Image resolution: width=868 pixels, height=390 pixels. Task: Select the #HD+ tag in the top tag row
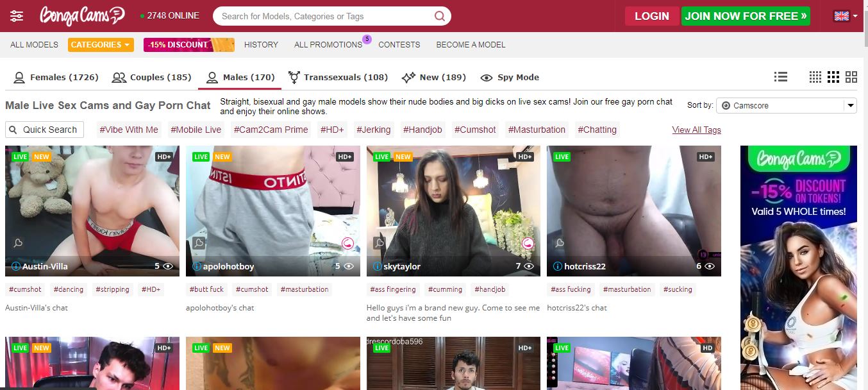pyautogui.click(x=332, y=130)
